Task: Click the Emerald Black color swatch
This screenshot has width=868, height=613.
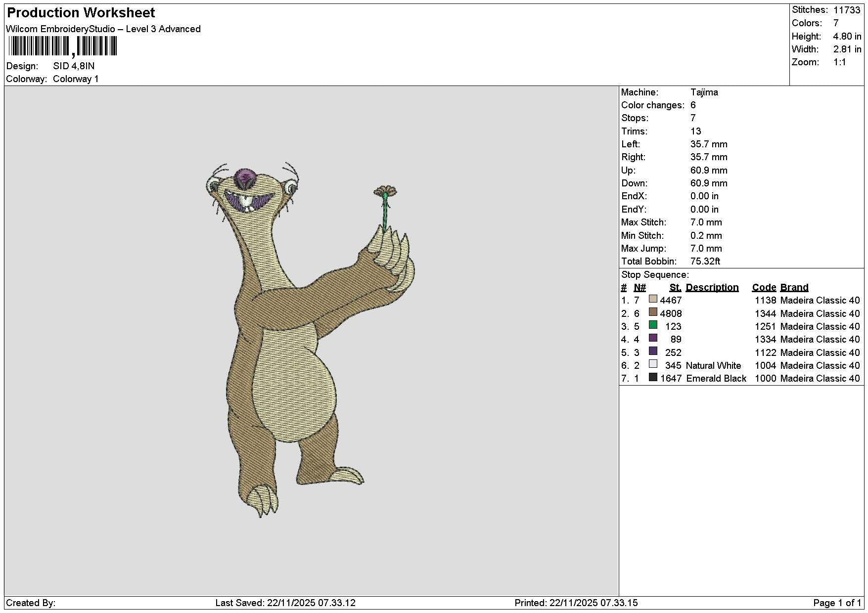Action: [653, 377]
